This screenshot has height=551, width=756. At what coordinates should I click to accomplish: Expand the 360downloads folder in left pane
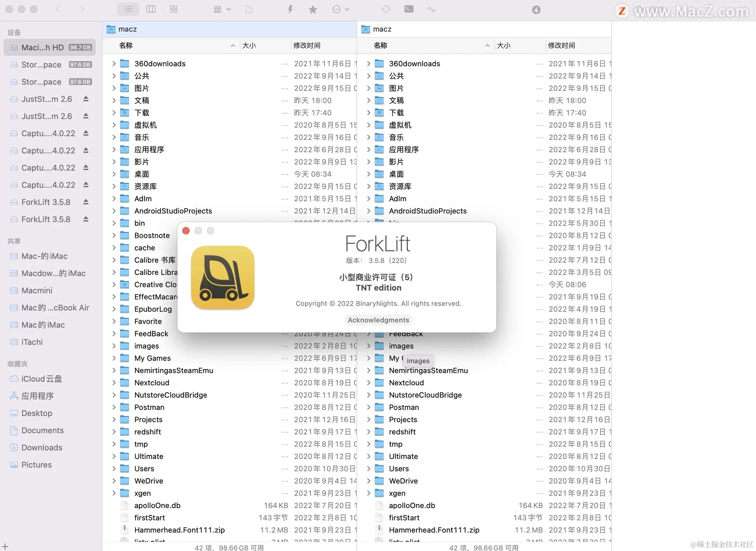114,63
